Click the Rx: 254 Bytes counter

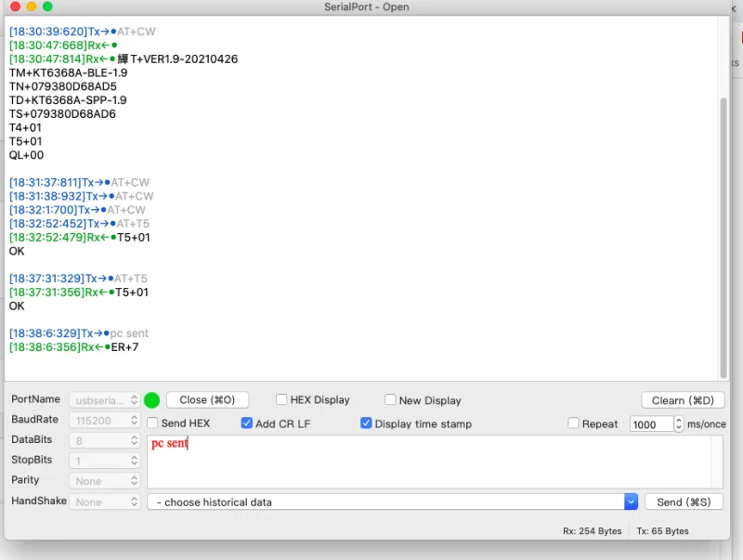click(x=592, y=530)
